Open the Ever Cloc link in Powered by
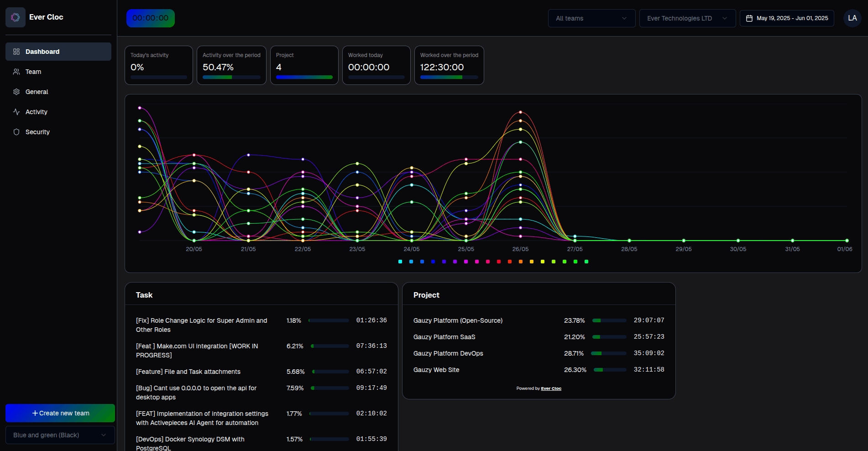Image resolution: width=868 pixels, height=451 pixels. tap(550, 388)
